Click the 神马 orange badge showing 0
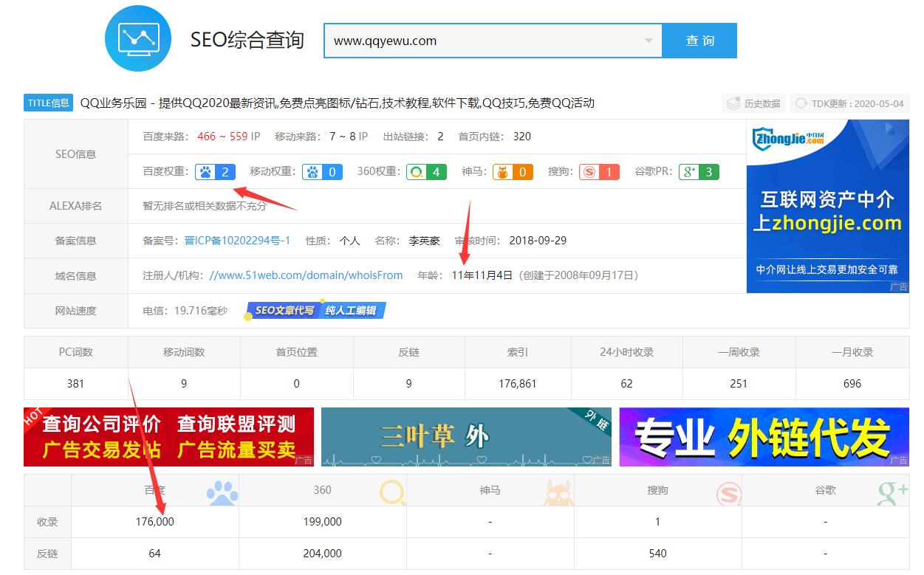This screenshot has width=924, height=575. click(x=513, y=172)
